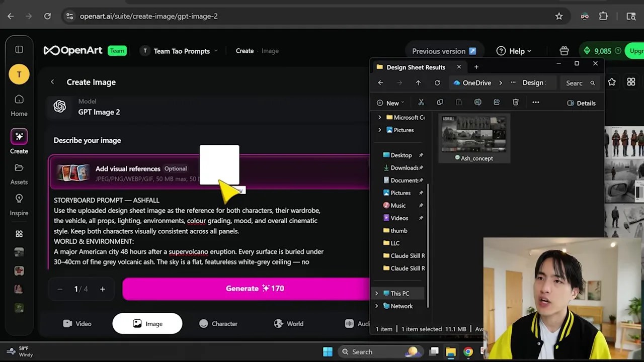644x362 pixels.
Task: Toggle the OpenArt sidebar panel icon
Action: 19,50
